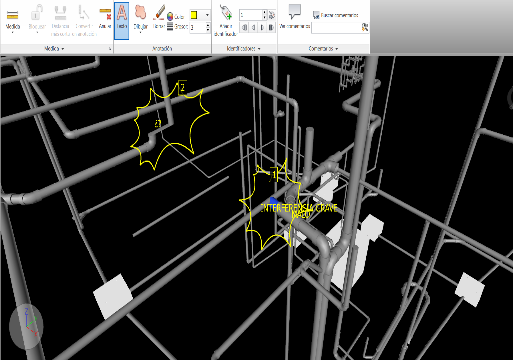
Task: Add a tag with Añadir identificador
Action: (226, 20)
